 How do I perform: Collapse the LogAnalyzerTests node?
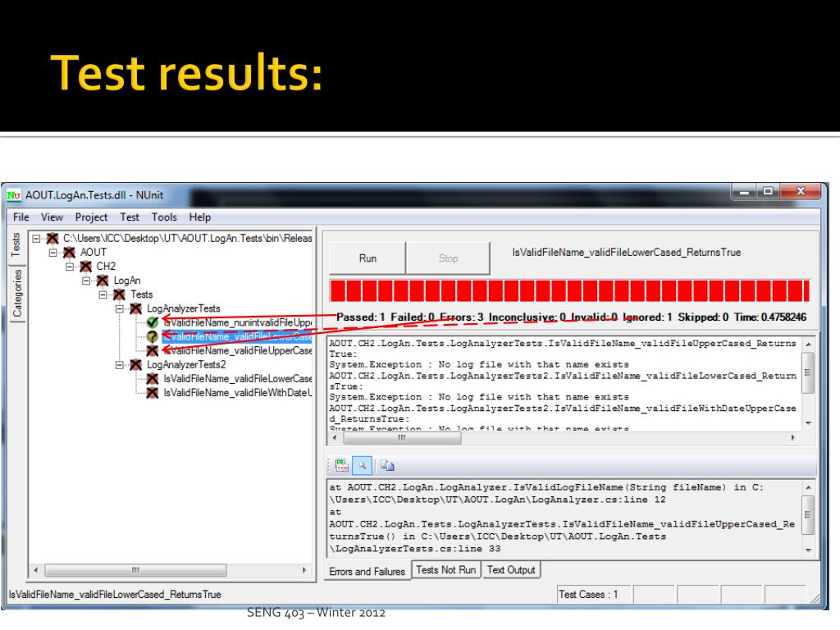pos(120,308)
